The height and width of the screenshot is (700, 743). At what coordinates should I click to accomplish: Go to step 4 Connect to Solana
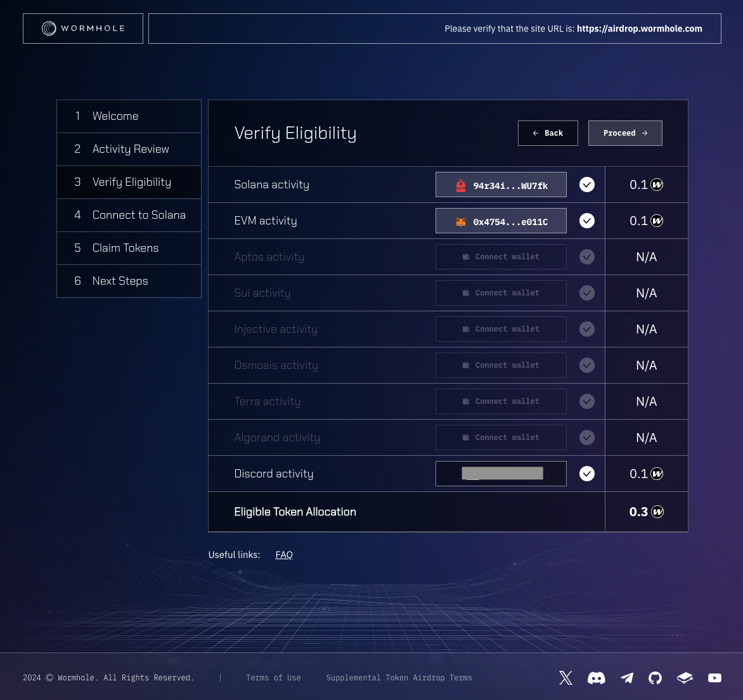click(129, 215)
